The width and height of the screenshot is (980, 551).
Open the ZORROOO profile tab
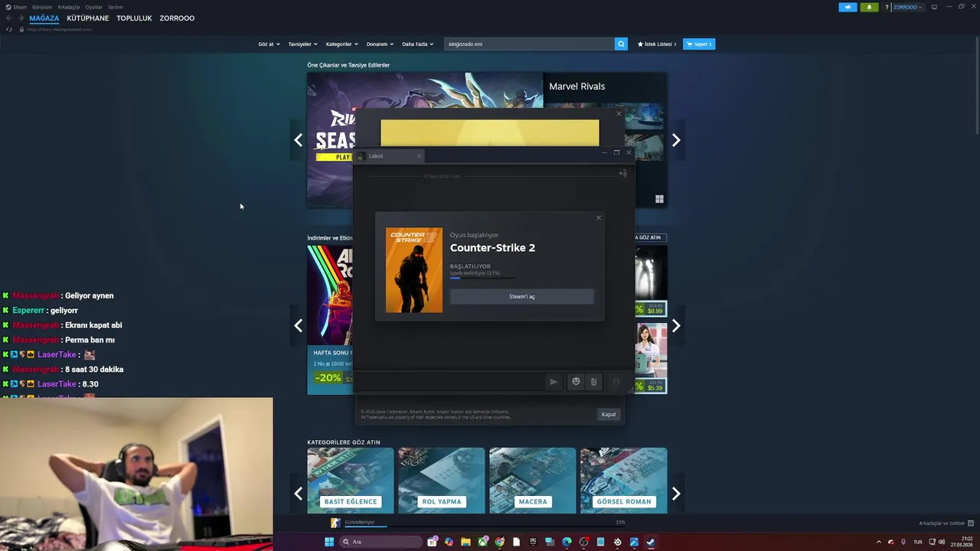[x=177, y=18]
